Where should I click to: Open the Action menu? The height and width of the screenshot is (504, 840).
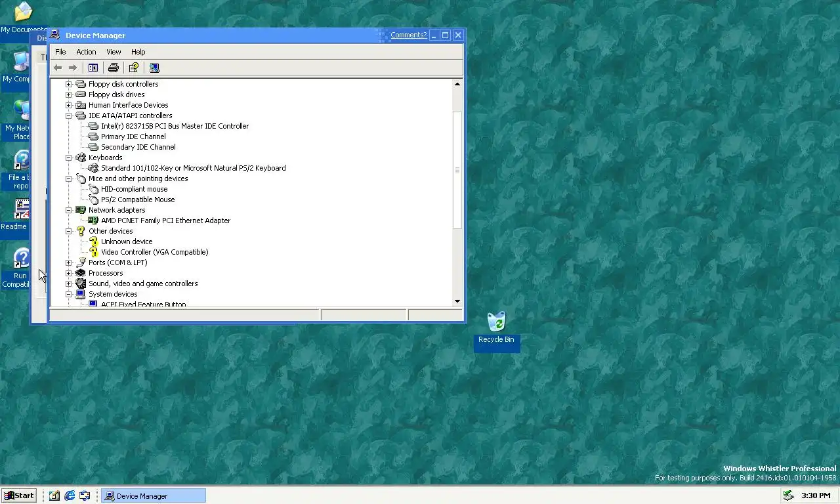pyautogui.click(x=86, y=52)
